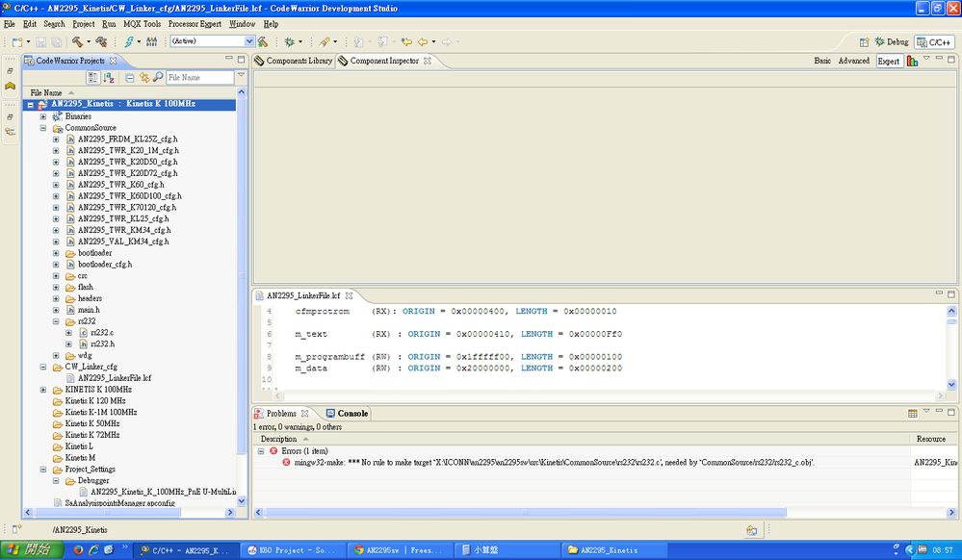Open the CodeWarrior Projects view menu triangle
Screen dimensions: 962x560
241,75
